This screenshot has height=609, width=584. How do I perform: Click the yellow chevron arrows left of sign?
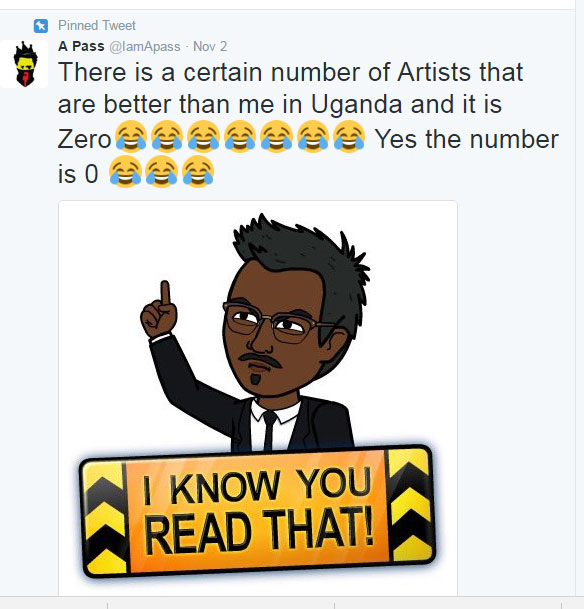click(105, 519)
